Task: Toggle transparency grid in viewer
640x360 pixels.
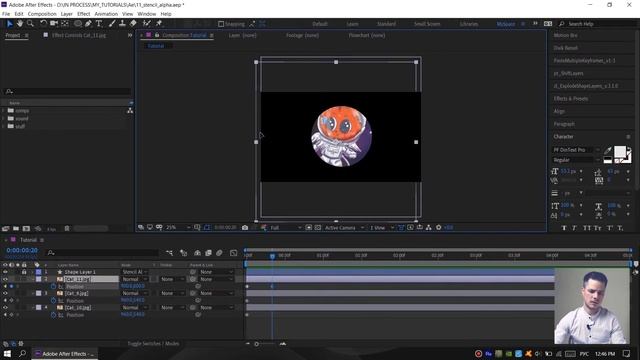Action: coord(318,227)
